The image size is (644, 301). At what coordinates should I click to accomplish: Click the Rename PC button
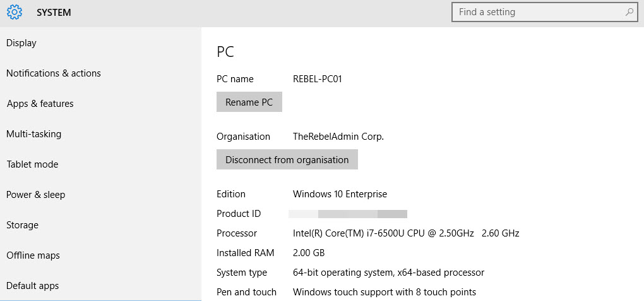[249, 102]
